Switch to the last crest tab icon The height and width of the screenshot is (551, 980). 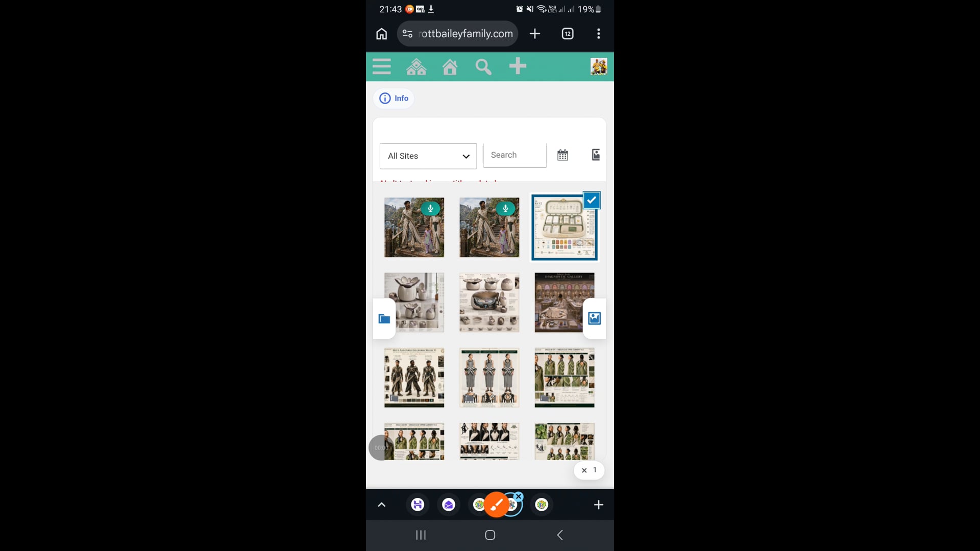[x=542, y=505]
